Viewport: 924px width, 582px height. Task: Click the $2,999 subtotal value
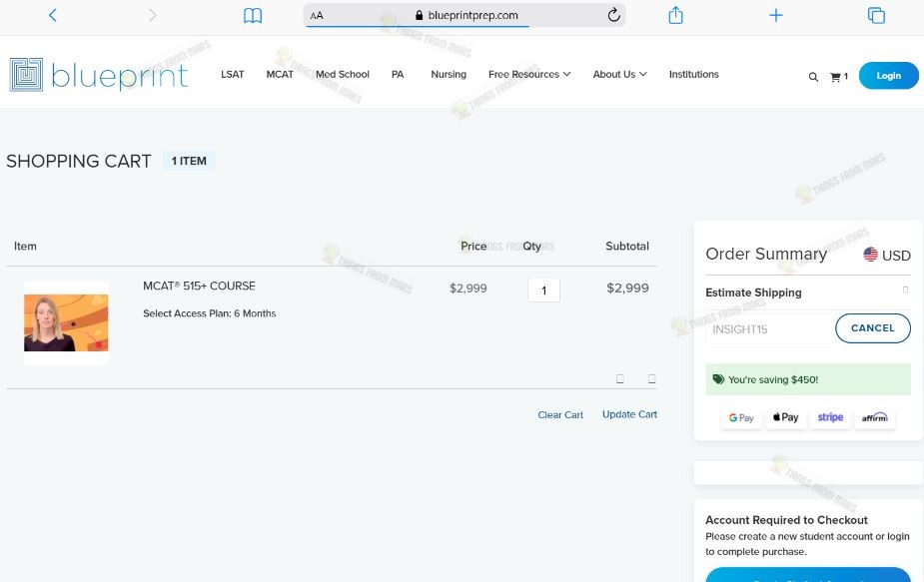click(x=627, y=289)
